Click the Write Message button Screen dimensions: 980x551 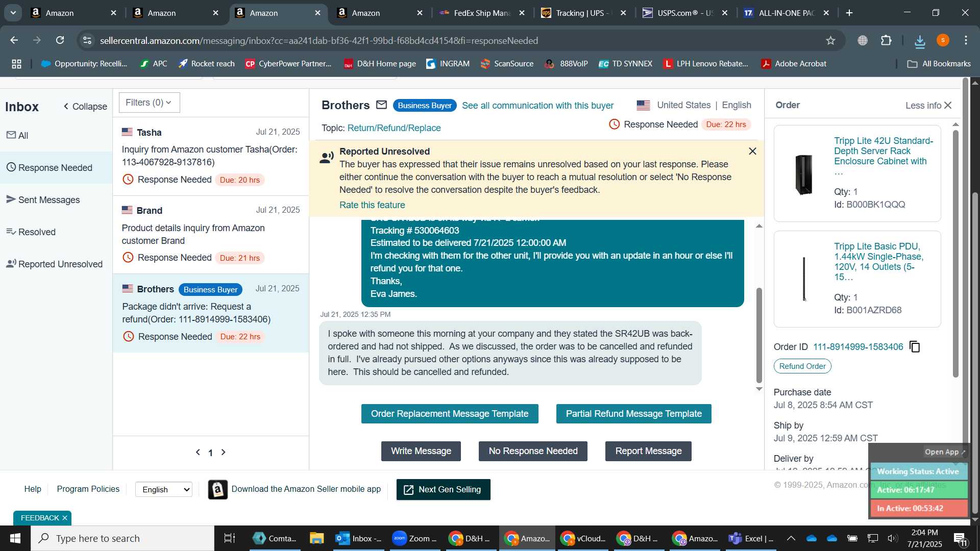point(421,451)
